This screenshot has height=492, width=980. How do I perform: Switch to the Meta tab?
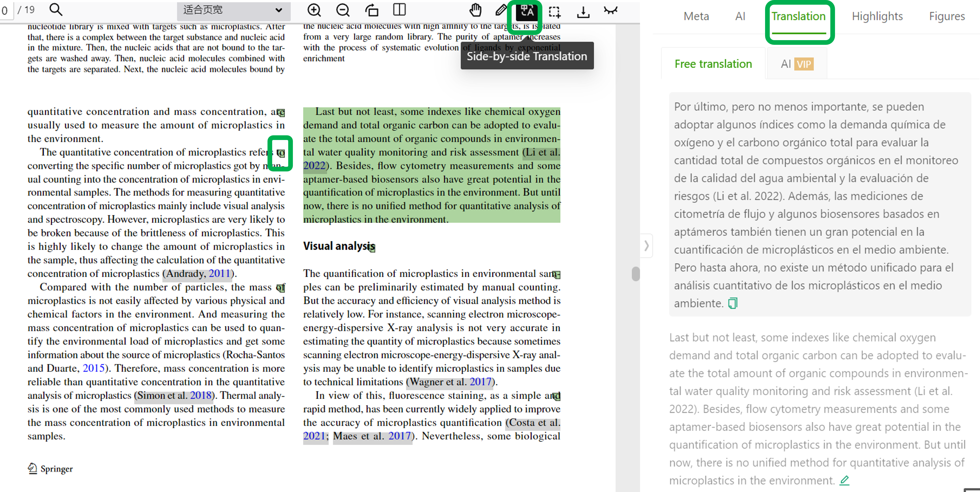(x=696, y=16)
